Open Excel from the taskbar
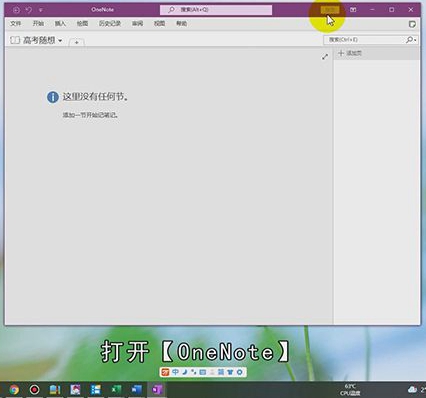 [x=116, y=389]
